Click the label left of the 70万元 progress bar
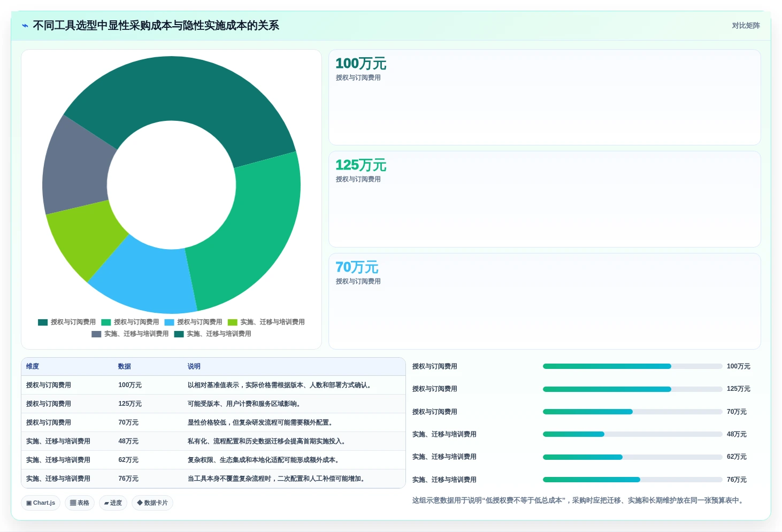Image resolution: width=782 pixels, height=532 pixels. tap(435, 412)
